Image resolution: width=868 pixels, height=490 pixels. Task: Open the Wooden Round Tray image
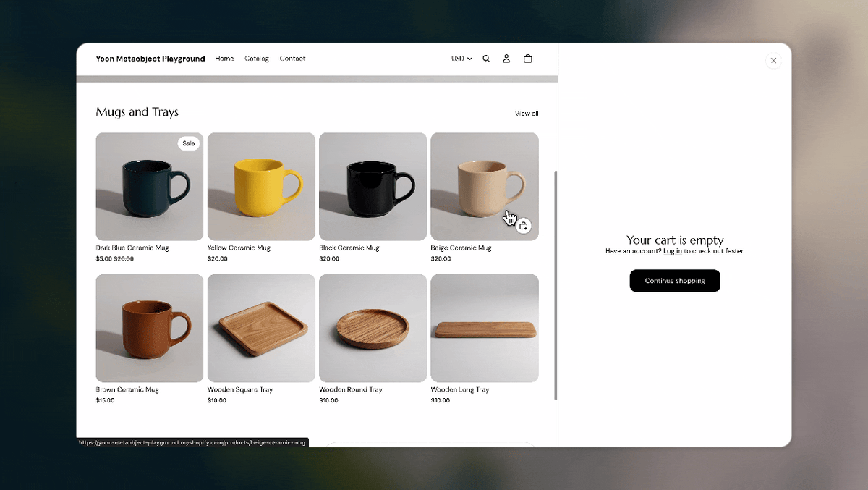click(x=373, y=328)
